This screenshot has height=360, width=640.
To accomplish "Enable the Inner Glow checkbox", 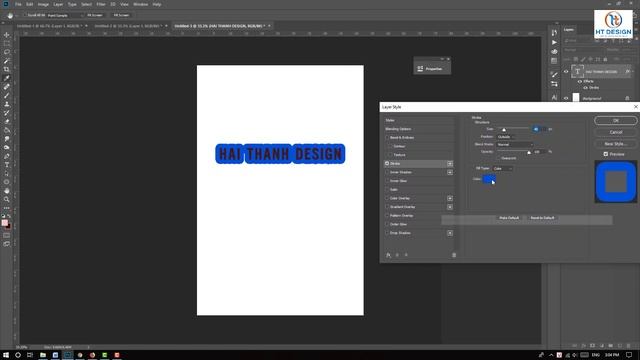I will 387,181.
